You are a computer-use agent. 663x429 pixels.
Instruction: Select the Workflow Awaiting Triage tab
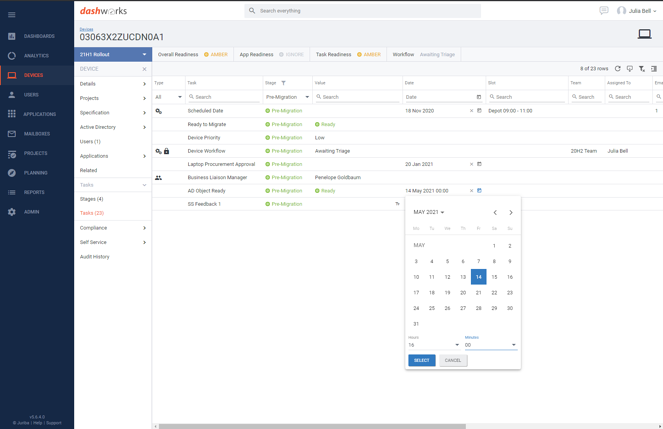click(x=424, y=55)
